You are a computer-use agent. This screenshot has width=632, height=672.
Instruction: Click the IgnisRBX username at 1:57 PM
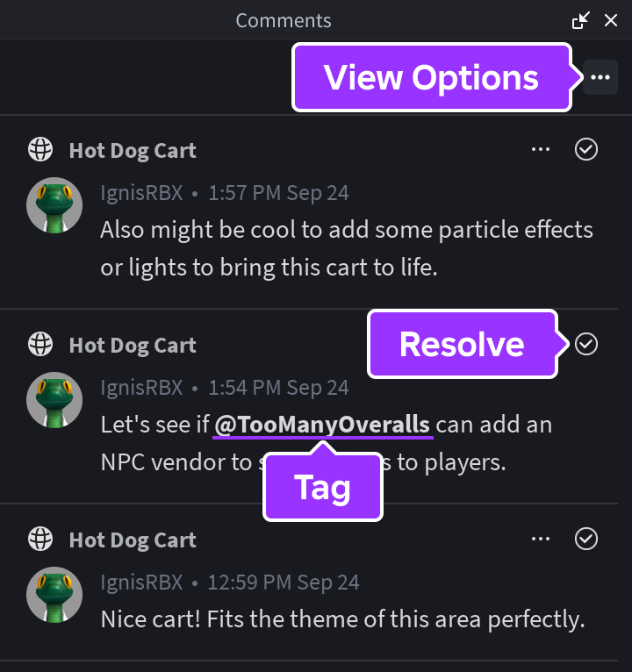(141, 193)
